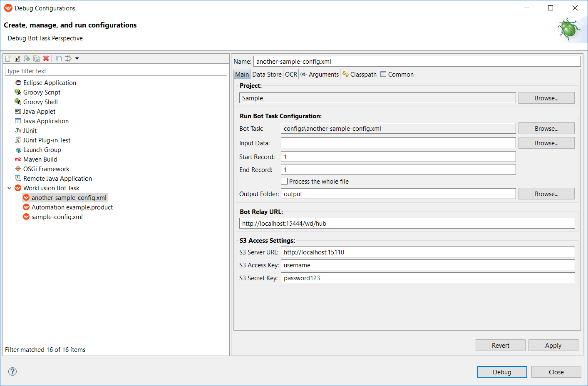Browse for the Output Folder

546,194
